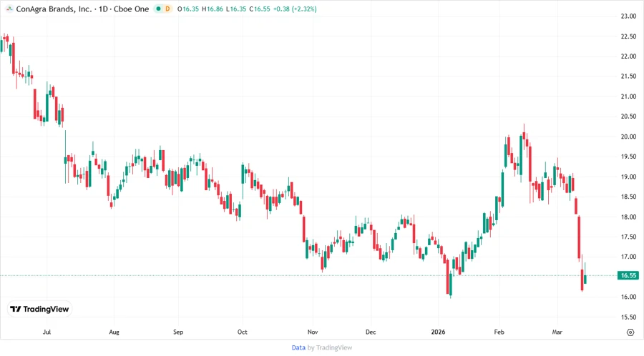
Task: Click the ConAgra Brands company logo icon
Action: (9, 9)
